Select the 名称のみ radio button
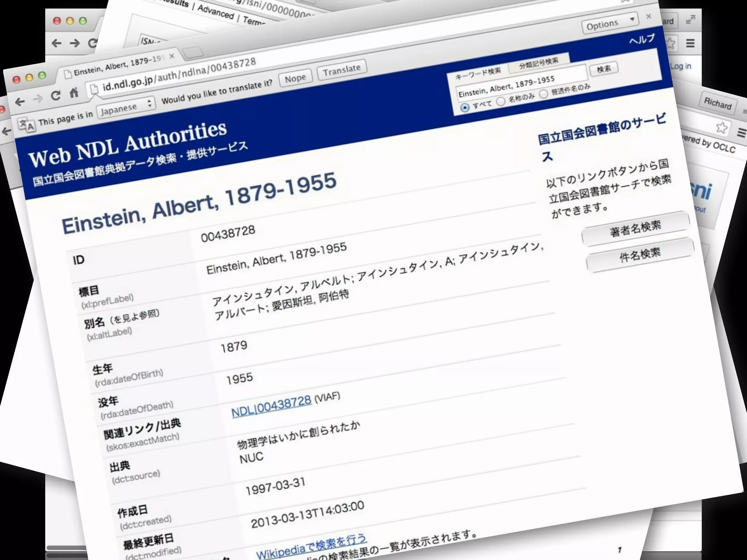 [501, 101]
